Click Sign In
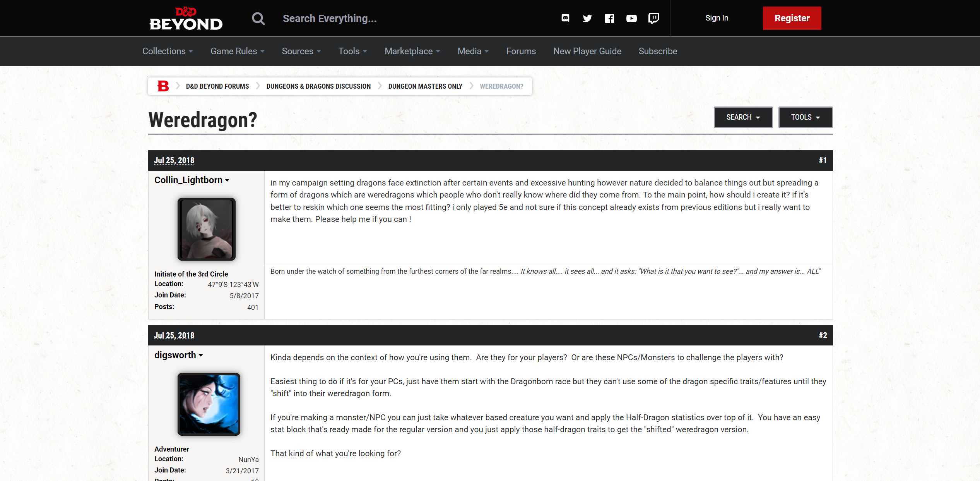The image size is (980, 481). pyautogui.click(x=717, y=18)
